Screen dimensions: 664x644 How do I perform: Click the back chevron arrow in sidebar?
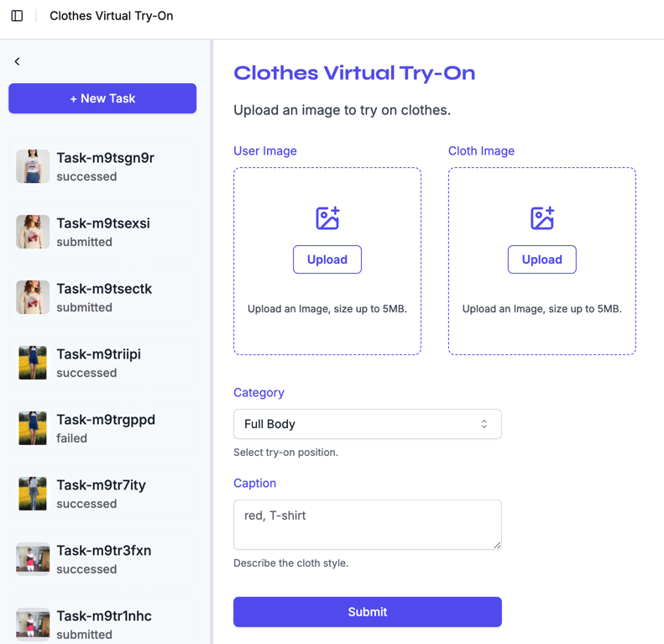[x=17, y=61]
